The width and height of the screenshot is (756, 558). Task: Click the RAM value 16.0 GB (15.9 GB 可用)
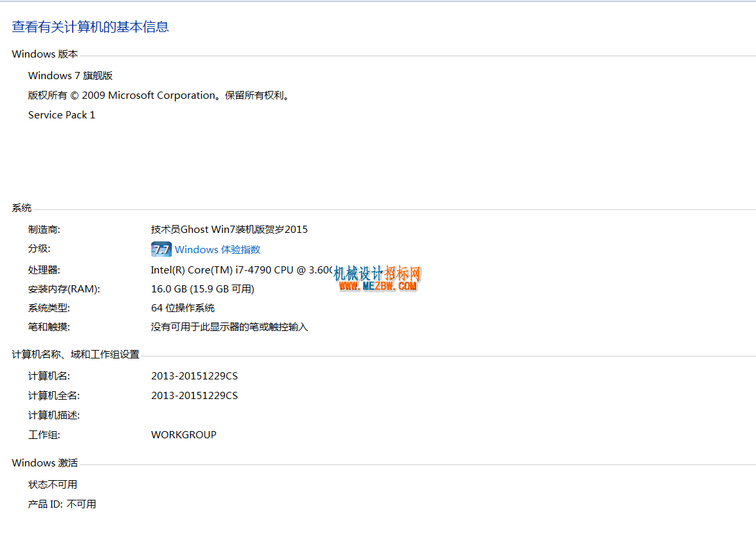[x=203, y=289]
